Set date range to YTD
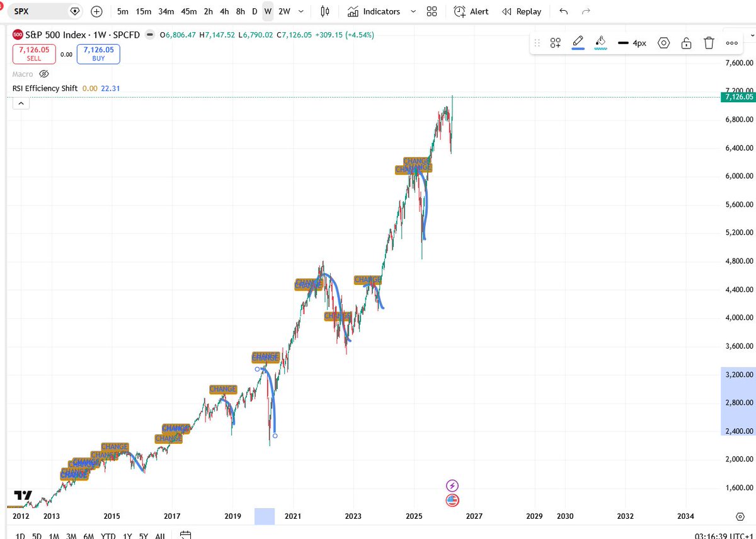Viewport: 756px width, 539px height. click(108, 536)
